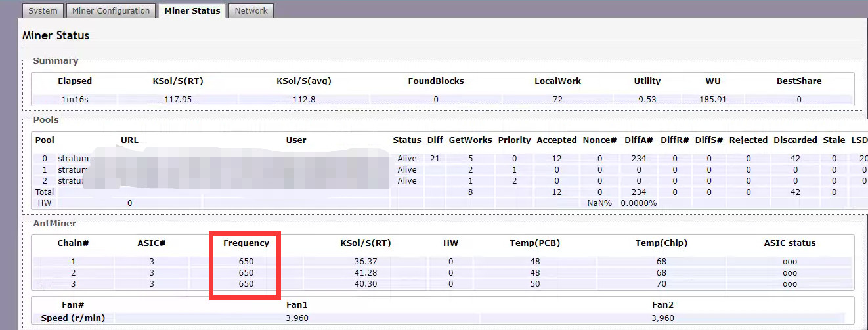Switch to the Miner Configuration tab

[x=111, y=10]
